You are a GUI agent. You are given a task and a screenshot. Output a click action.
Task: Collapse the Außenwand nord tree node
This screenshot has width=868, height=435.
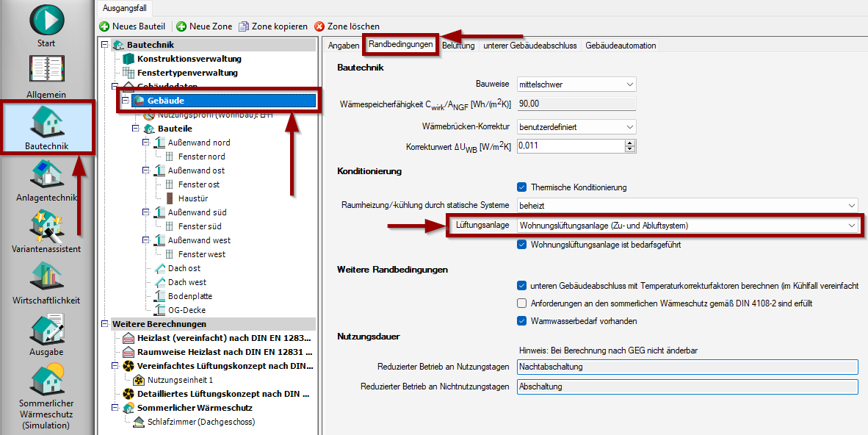tap(147, 143)
